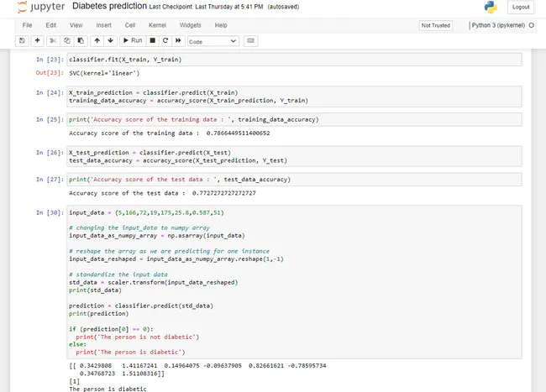Viewport: 546px width, 392px height.
Task: Click the training accuracy output 0.7866449511400652
Action: coord(238,133)
